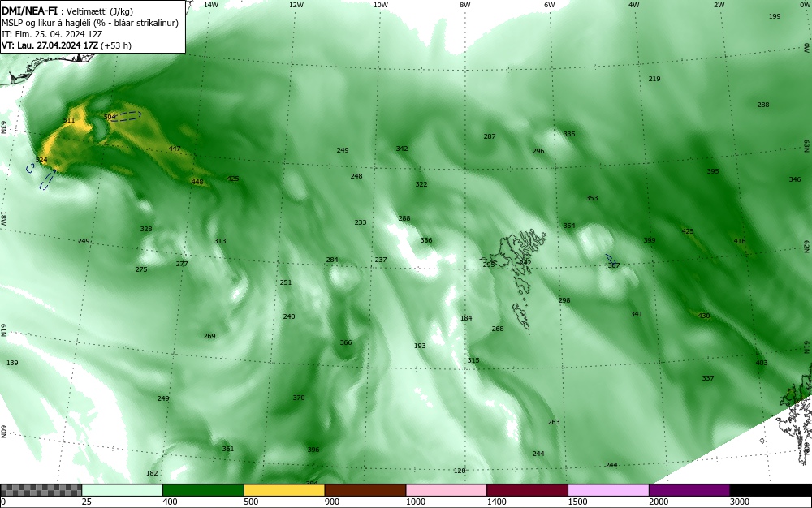Click the black above-3000 legend swatch
This screenshot has height=508, width=812.
(x=771, y=490)
